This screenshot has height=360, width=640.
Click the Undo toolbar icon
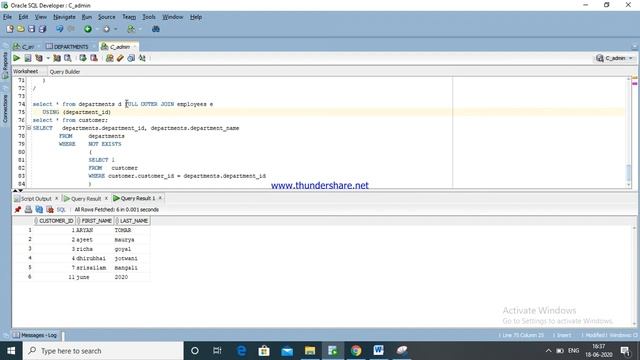tap(60, 29)
